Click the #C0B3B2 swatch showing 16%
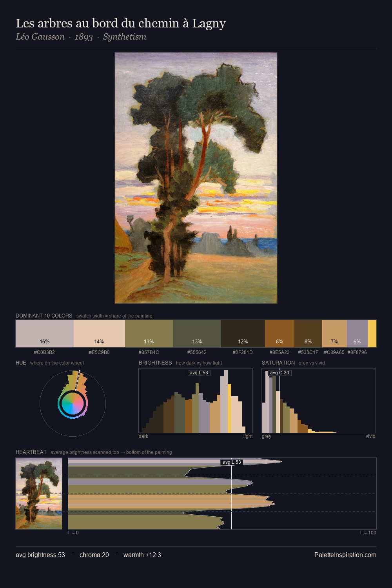The image size is (392, 588). [x=45, y=334]
